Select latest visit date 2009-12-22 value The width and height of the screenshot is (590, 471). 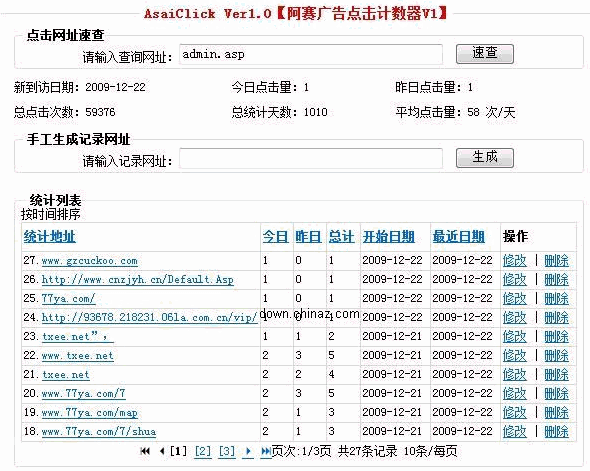[x=115, y=87]
